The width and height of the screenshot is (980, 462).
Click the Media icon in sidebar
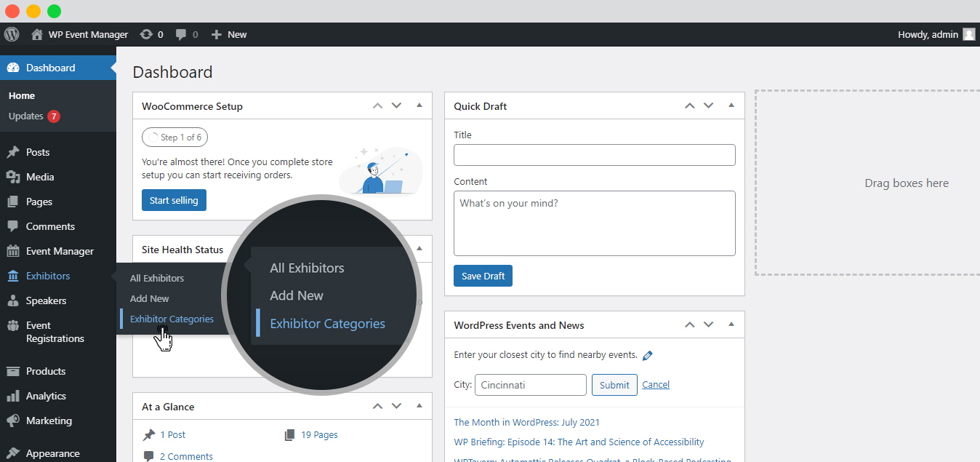(13, 177)
